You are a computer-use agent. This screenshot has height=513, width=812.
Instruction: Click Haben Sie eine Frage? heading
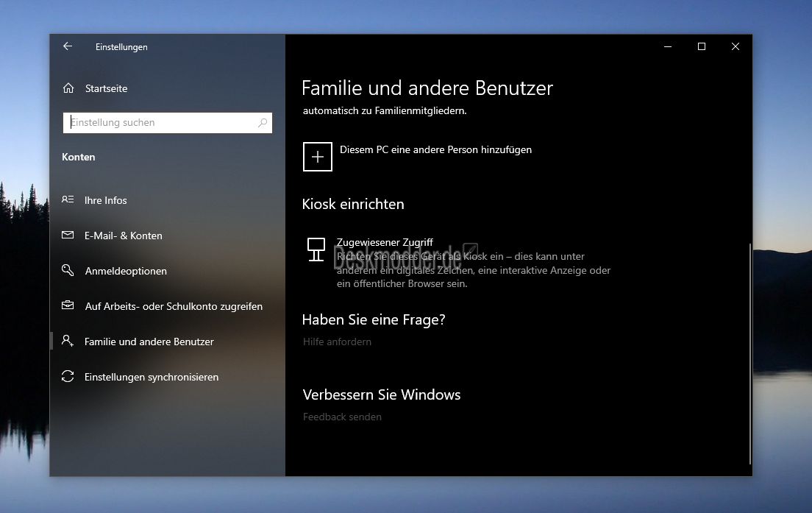[374, 319]
